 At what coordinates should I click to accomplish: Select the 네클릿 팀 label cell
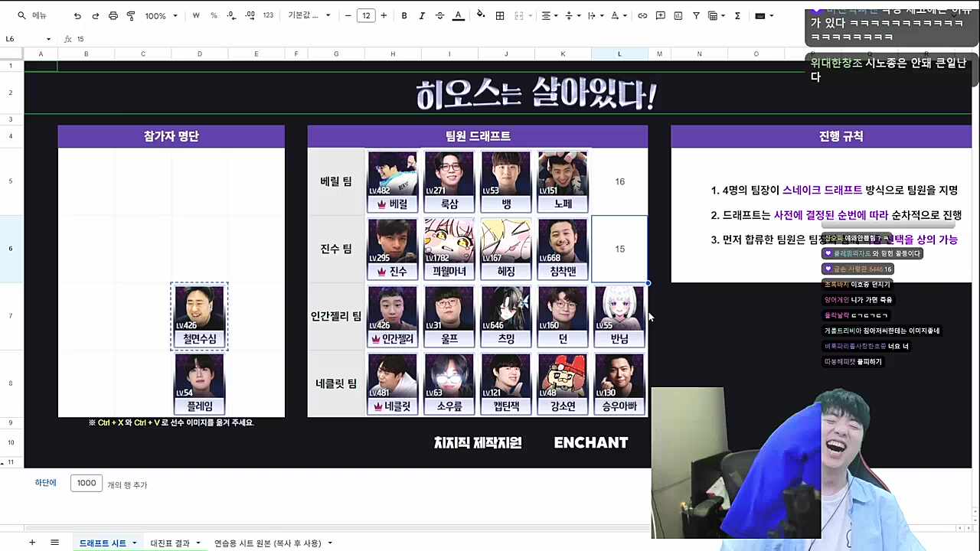pyautogui.click(x=336, y=383)
